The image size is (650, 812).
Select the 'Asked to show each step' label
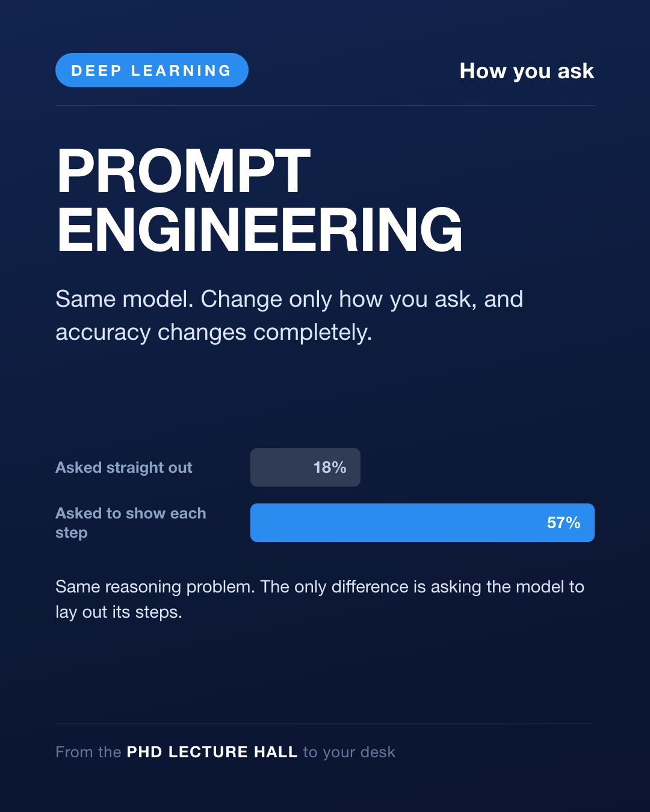point(131,523)
